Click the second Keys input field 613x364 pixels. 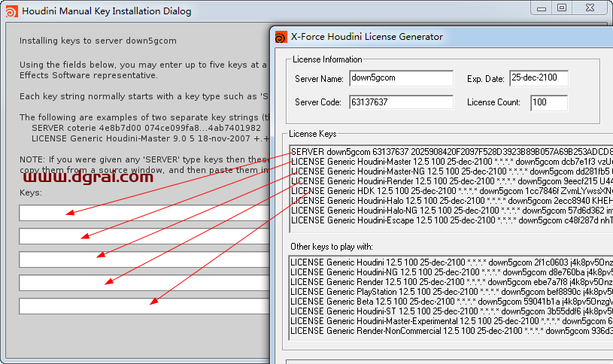tap(144, 236)
